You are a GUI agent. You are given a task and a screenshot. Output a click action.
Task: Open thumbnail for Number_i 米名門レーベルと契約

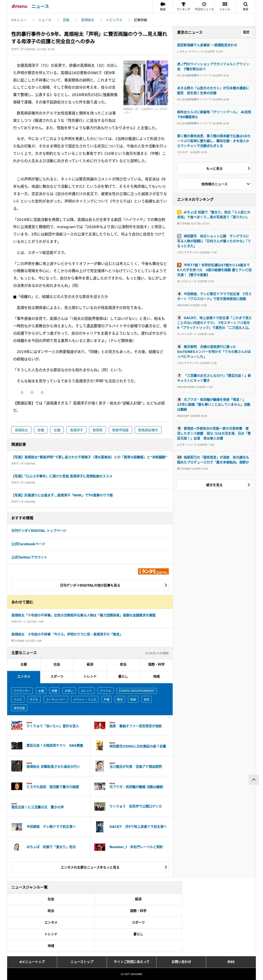[100, 847]
